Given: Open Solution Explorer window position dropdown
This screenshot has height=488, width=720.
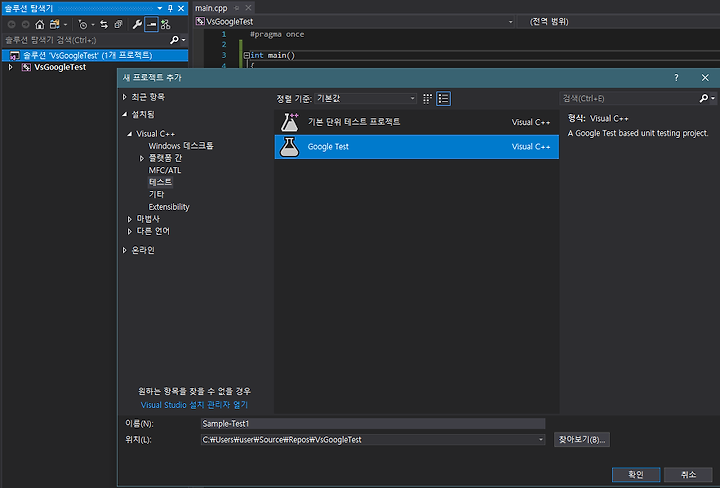Looking at the screenshot, I should click(159, 8).
